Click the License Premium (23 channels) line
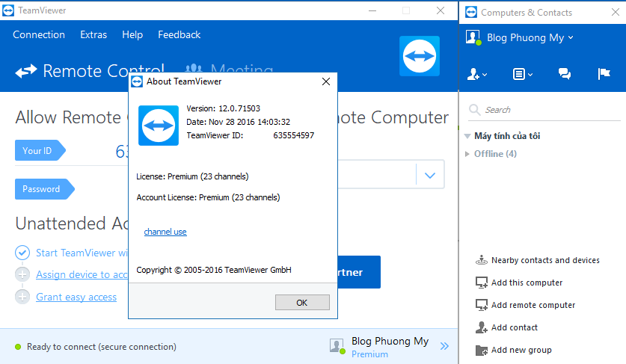Screen dimensions: 626x364 (x=192, y=176)
